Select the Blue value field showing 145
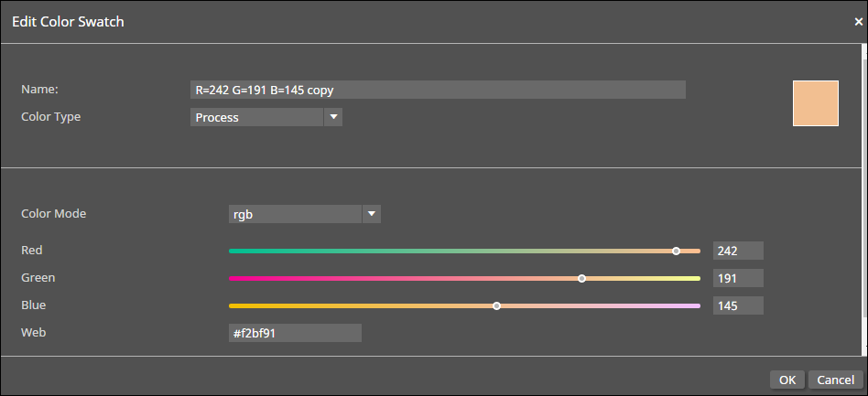 tap(738, 305)
